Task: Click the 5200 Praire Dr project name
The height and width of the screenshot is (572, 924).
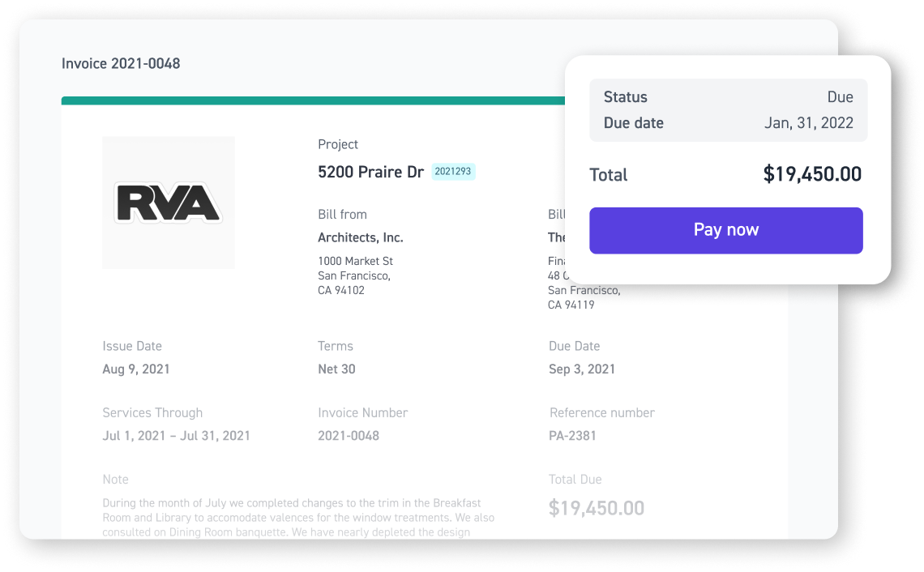Action: 370,172
